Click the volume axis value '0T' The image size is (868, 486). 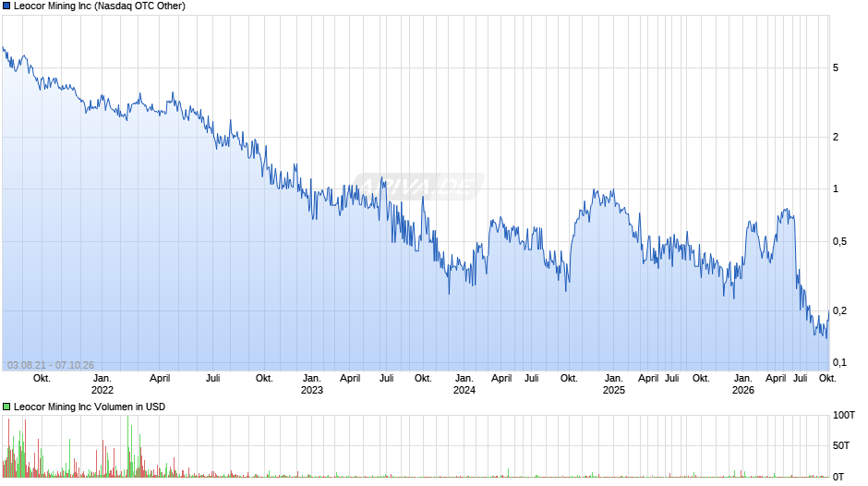838,477
